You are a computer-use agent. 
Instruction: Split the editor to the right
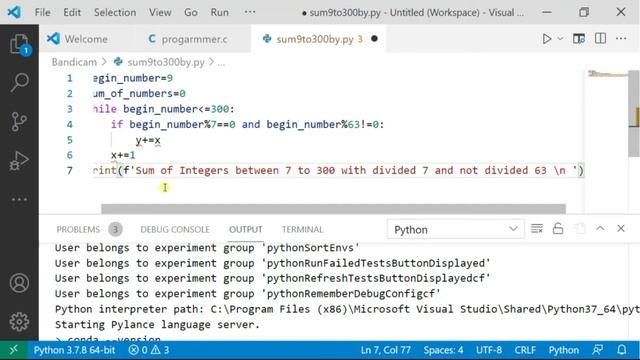click(600, 39)
